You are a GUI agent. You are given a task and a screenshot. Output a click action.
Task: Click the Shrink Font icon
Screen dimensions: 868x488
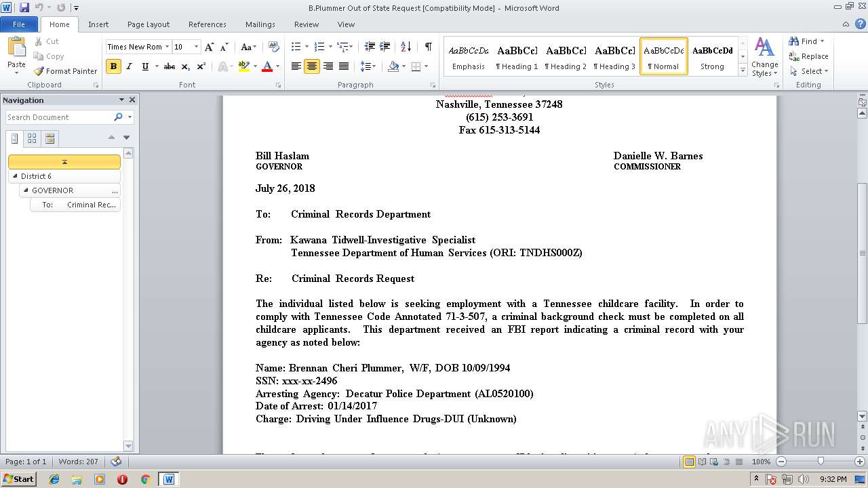pos(224,47)
